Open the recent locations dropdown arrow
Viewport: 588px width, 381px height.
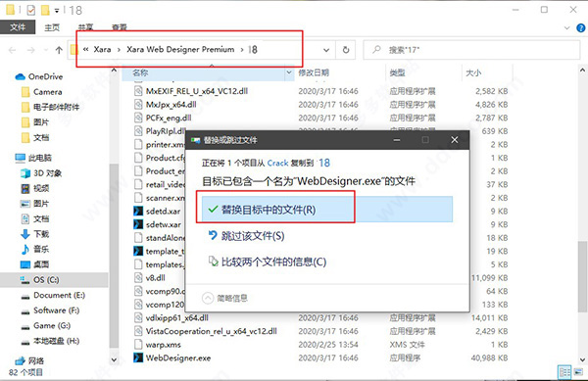(46, 50)
